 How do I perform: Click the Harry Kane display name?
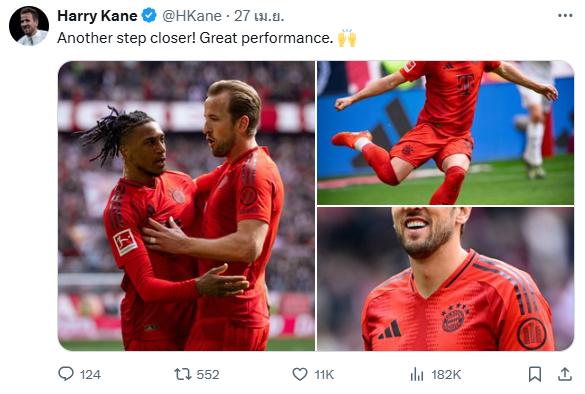[97, 16]
